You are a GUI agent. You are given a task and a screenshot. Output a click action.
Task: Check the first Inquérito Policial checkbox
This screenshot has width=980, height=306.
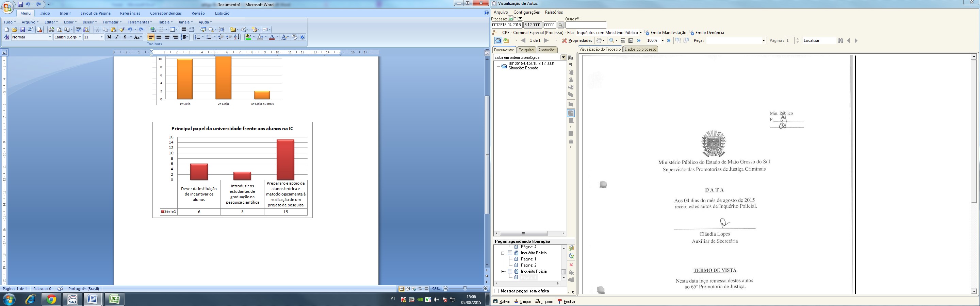click(510, 253)
